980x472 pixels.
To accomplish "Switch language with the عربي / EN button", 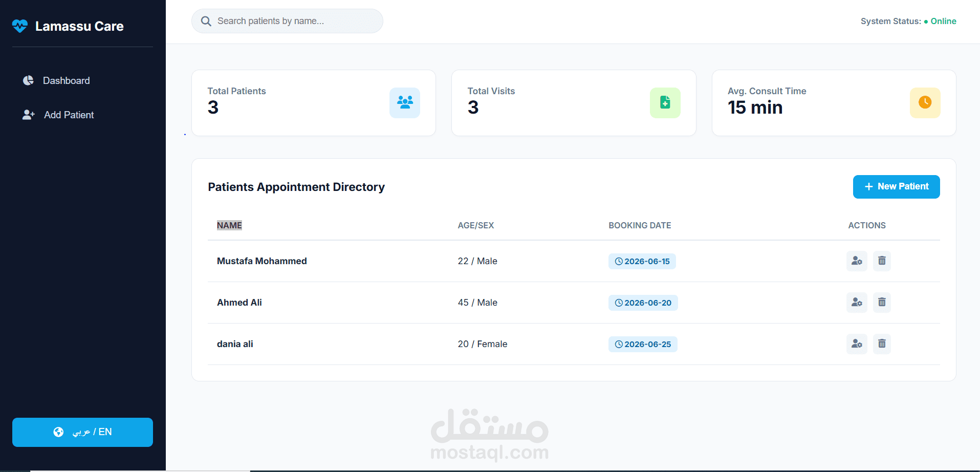I will [82, 432].
